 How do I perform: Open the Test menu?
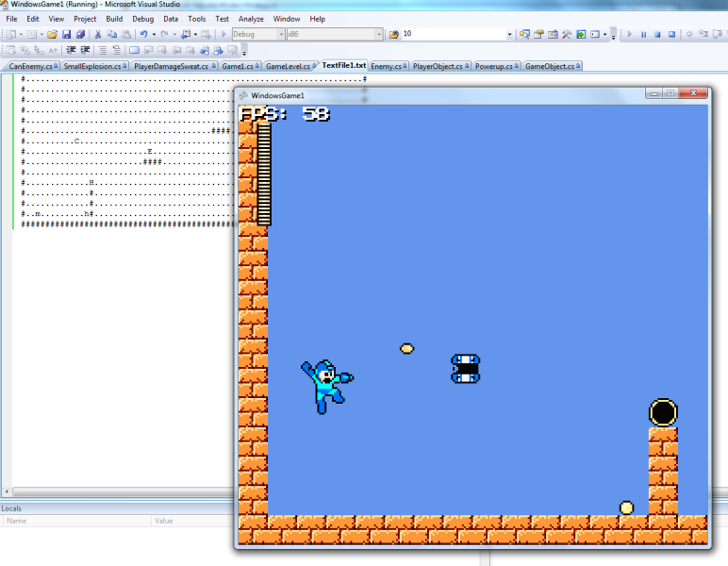[x=222, y=19]
